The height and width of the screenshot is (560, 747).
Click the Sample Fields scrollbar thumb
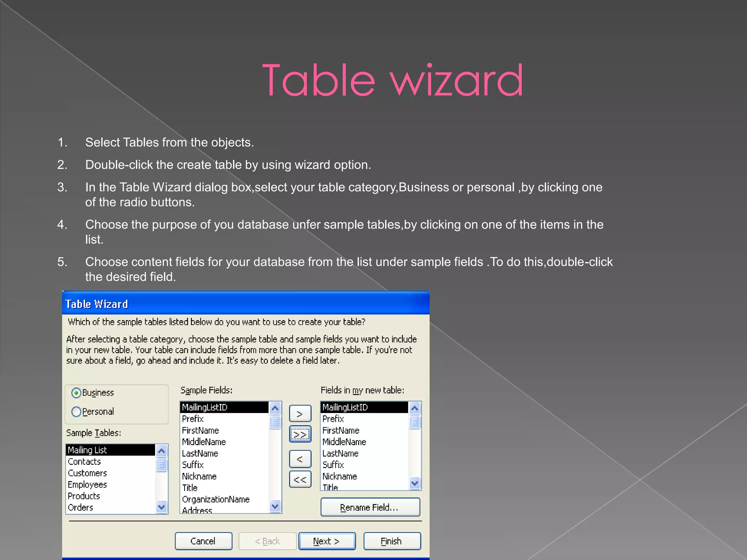point(275,422)
